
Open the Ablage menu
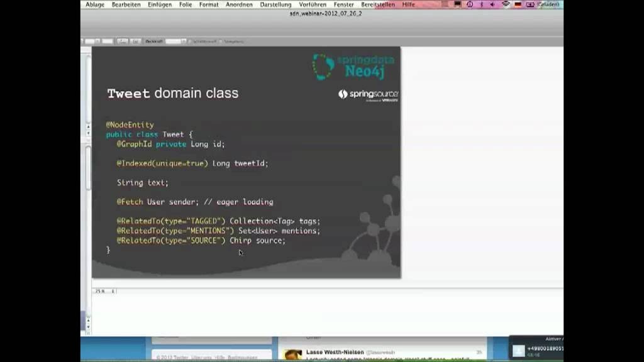(95, 4)
